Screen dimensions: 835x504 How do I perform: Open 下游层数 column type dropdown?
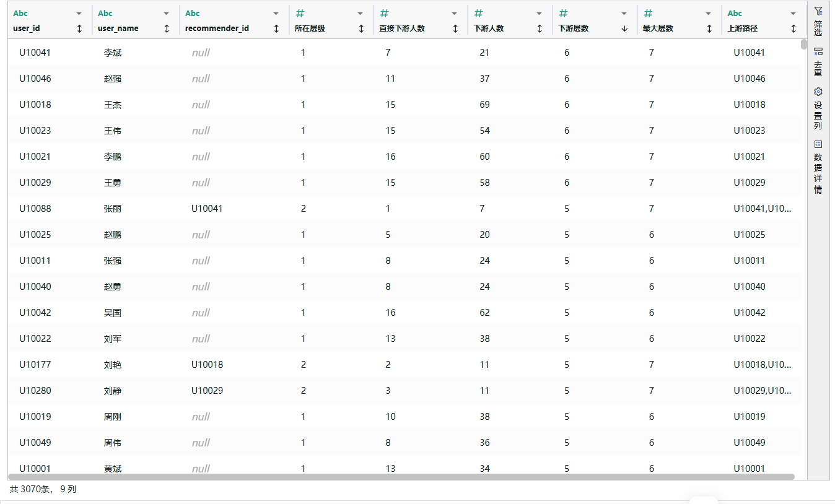[624, 14]
